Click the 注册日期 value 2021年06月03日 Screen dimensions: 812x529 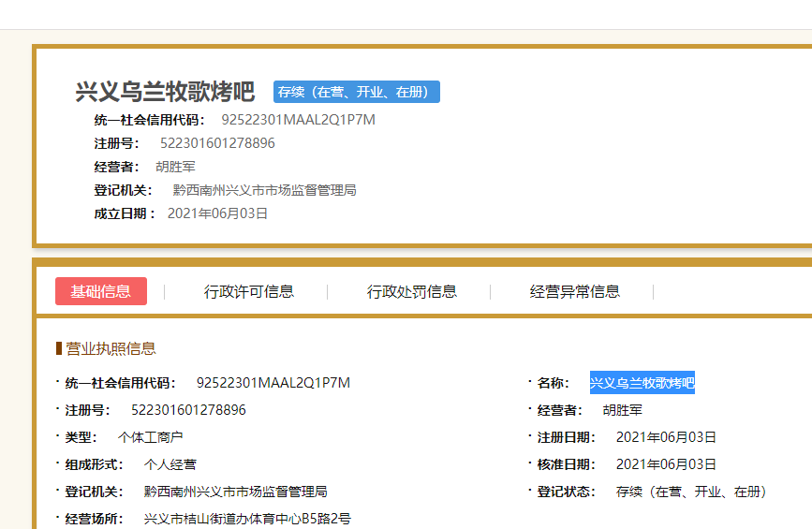pos(666,437)
